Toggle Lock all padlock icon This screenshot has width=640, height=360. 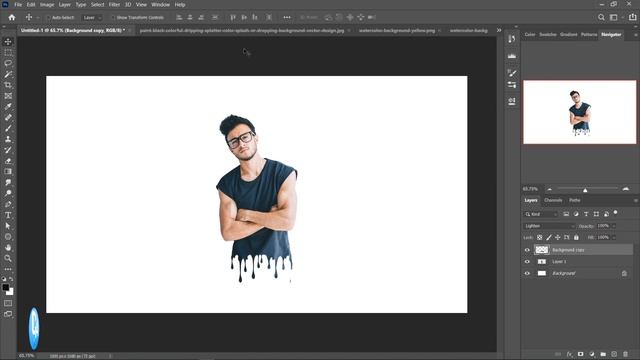click(x=576, y=237)
